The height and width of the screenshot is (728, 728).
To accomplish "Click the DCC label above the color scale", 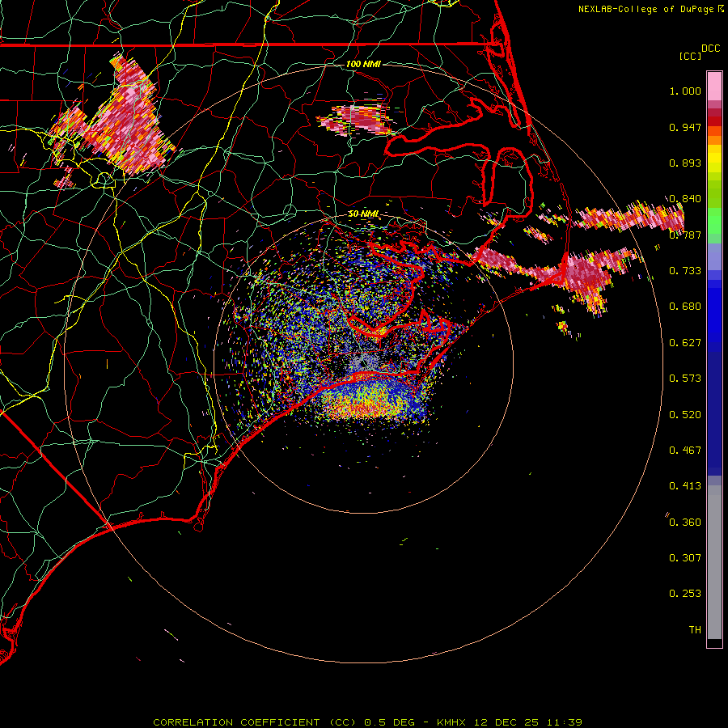I will [710, 49].
